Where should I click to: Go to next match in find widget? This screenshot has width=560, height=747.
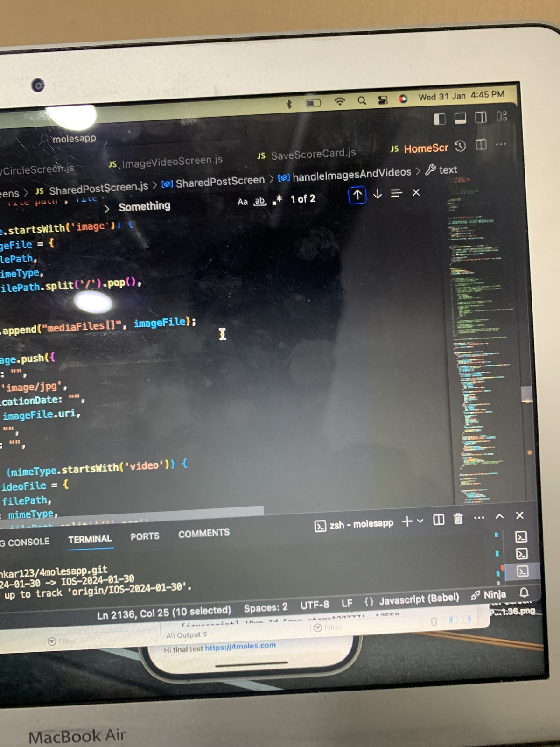click(x=378, y=194)
